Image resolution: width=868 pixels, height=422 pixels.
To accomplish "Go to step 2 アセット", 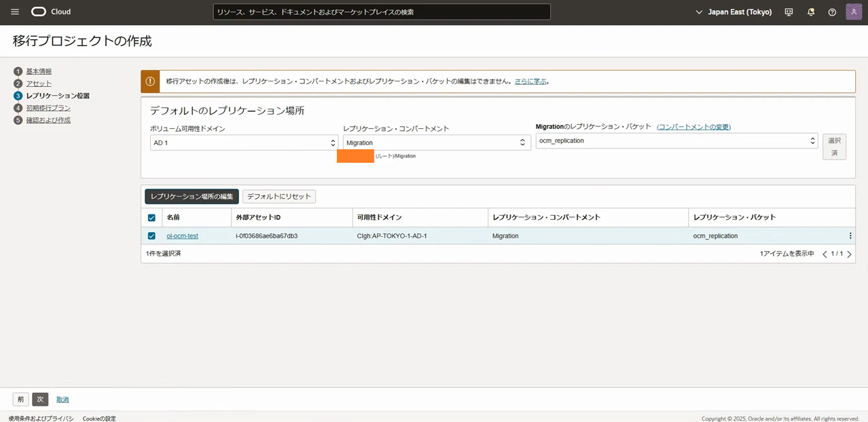I will point(39,83).
